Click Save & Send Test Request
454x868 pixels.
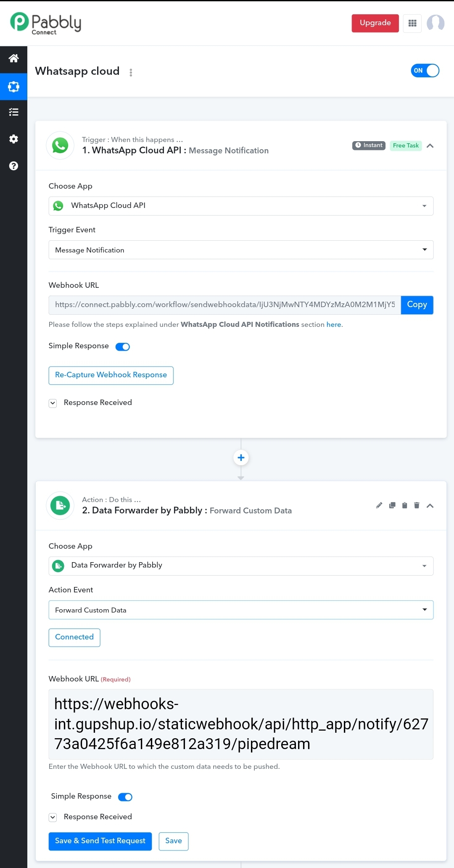(x=100, y=841)
